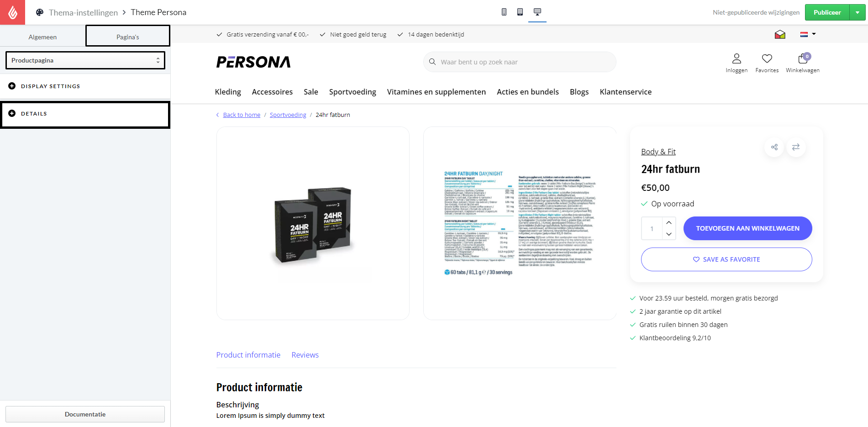Click Save as Favorite button
This screenshot has width=868, height=427.
point(726,259)
